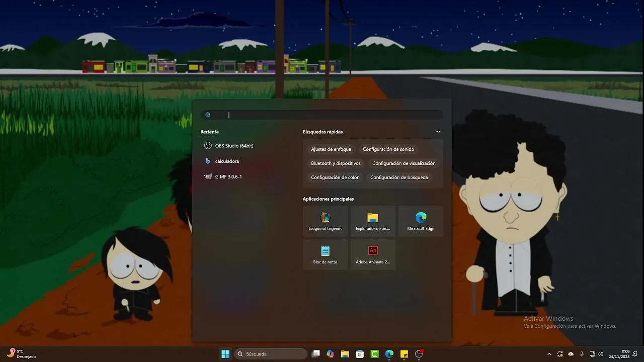
Task: Open the weather widget showing 9°C Despejado
Action: click(22, 354)
